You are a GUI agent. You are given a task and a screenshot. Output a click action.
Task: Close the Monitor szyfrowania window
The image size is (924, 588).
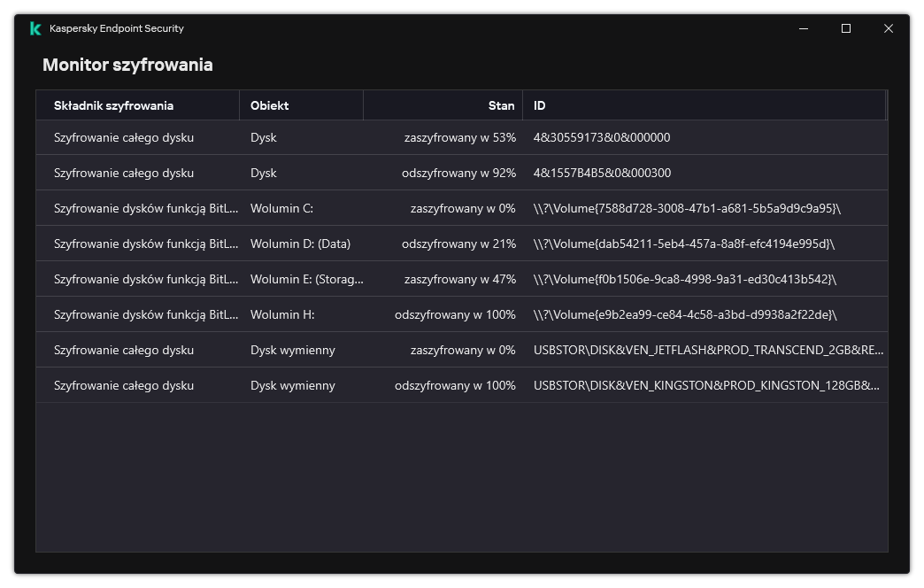click(x=889, y=28)
